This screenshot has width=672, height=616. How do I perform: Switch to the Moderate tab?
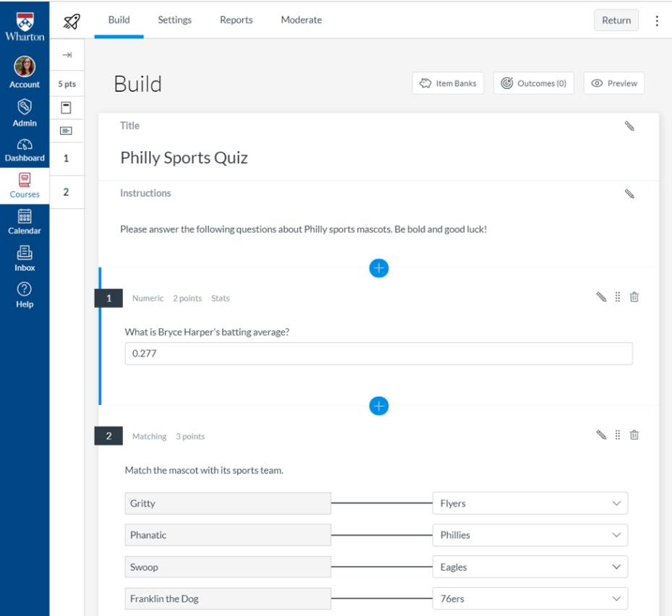pyautogui.click(x=302, y=20)
